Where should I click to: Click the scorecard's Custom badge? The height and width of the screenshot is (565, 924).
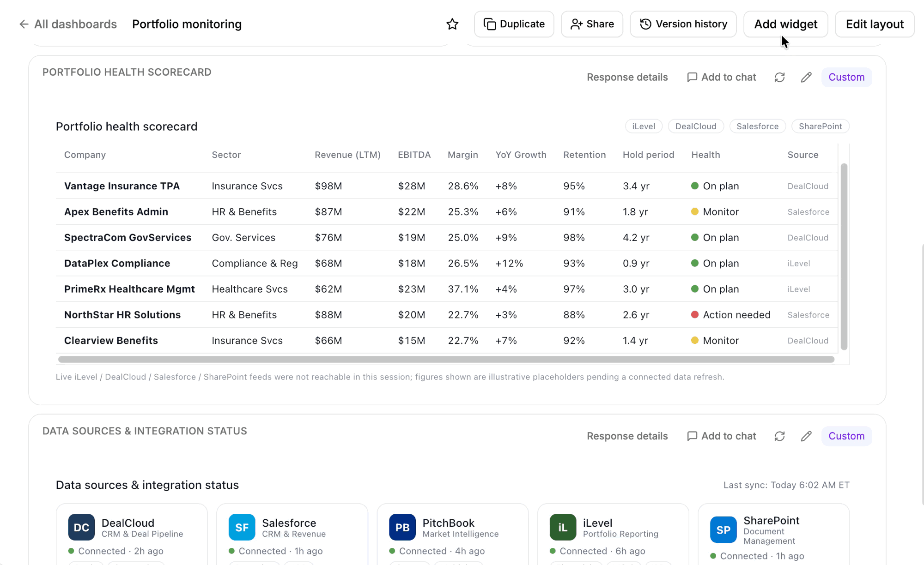(846, 77)
